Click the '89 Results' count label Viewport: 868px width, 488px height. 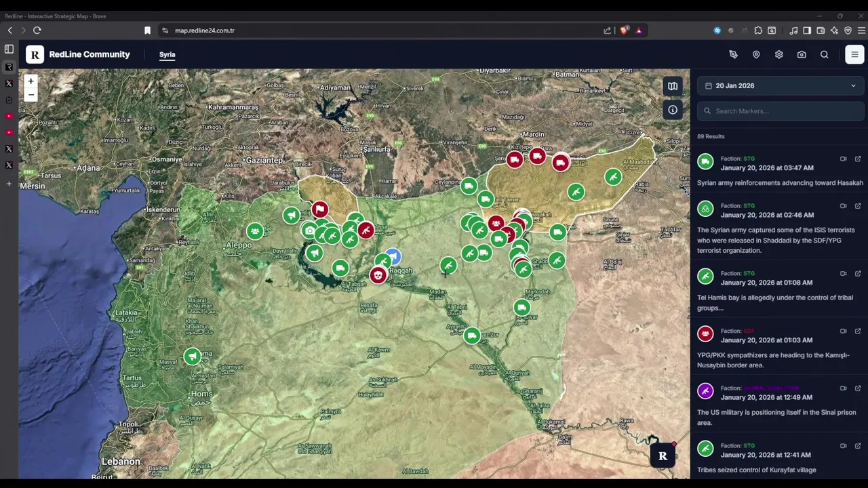[x=711, y=136]
